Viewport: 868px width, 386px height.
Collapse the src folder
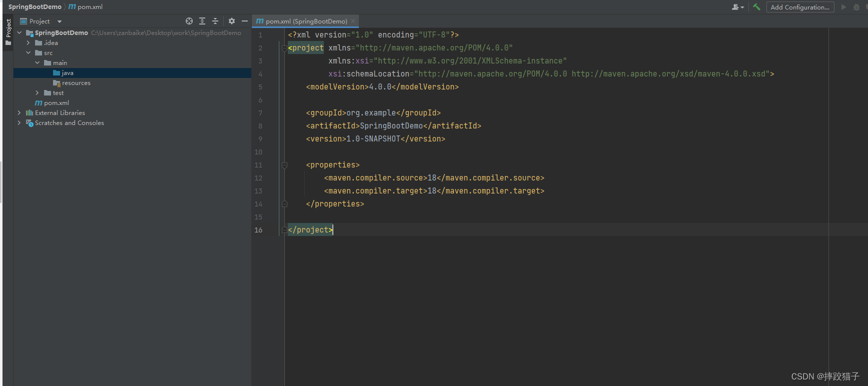(28, 53)
